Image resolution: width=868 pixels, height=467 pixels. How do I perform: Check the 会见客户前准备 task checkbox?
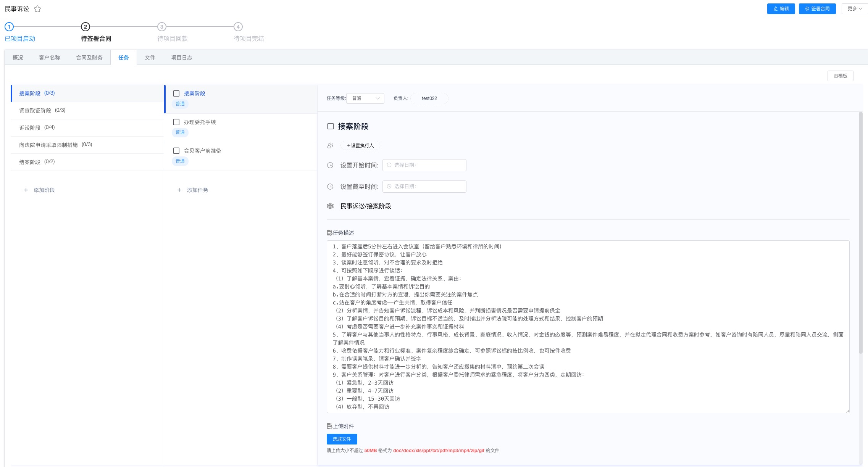(176, 151)
